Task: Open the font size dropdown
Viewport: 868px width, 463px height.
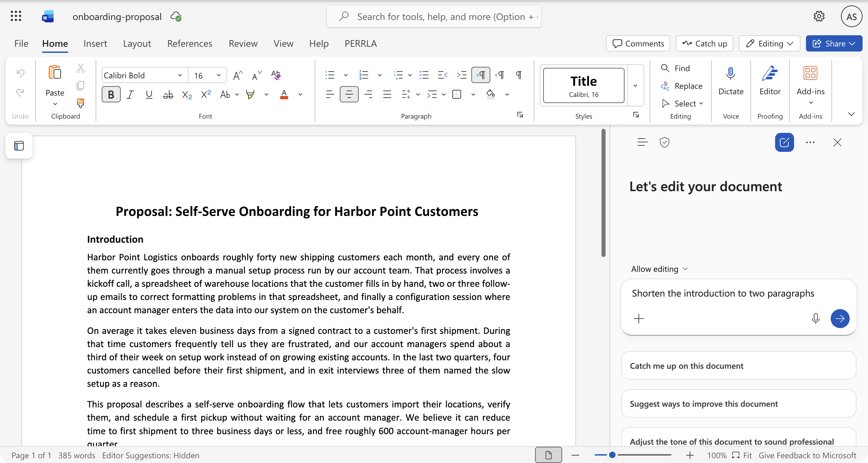Action: click(x=219, y=75)
